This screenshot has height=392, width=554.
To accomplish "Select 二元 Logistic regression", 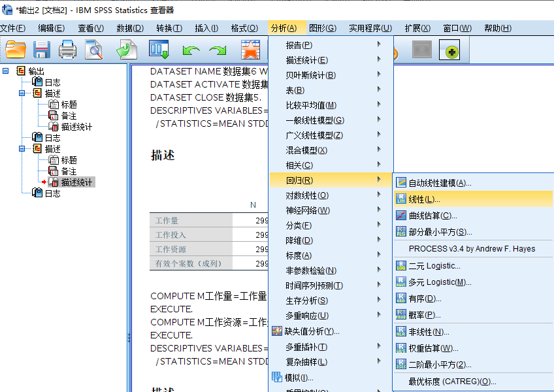I will 473,266.
